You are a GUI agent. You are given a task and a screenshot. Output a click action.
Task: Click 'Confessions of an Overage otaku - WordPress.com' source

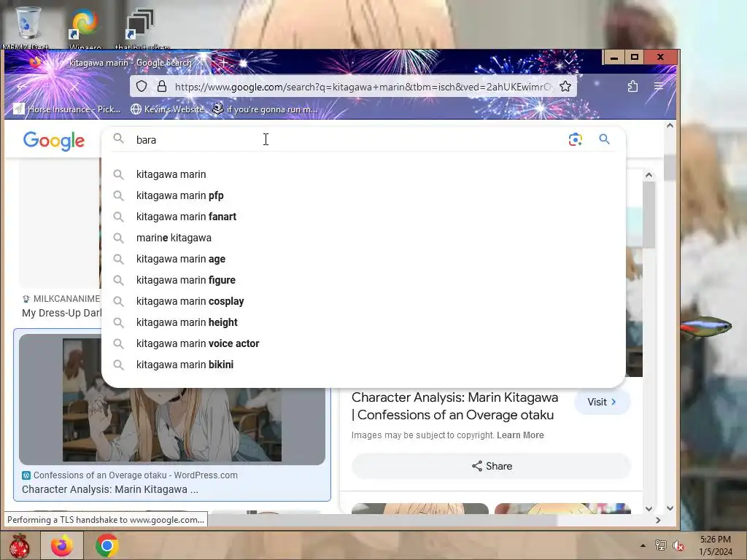(x=135, y=475)
